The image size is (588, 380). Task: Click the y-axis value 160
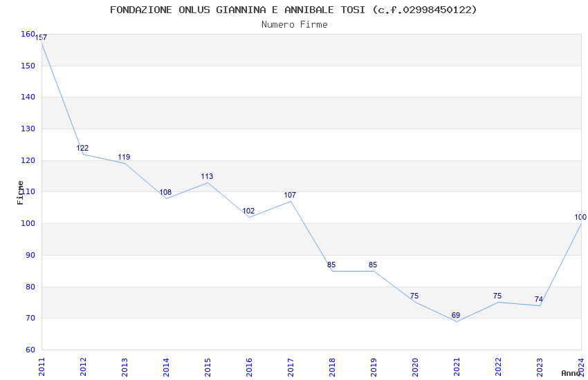click(x=28, y=35)
